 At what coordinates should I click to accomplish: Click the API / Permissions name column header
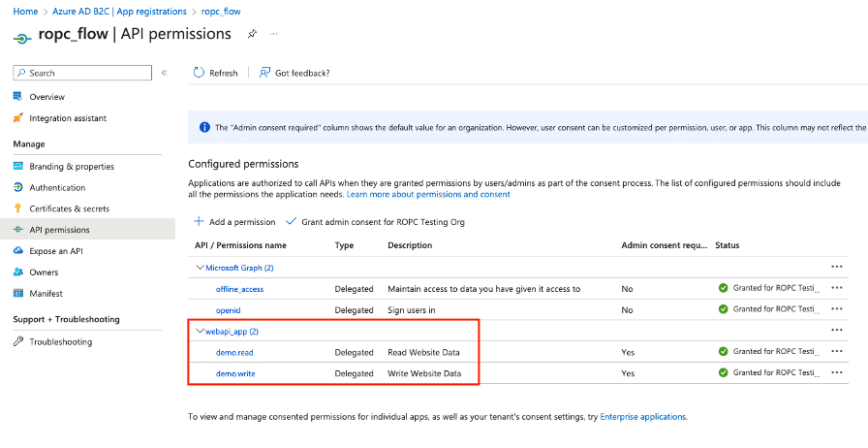241,245
